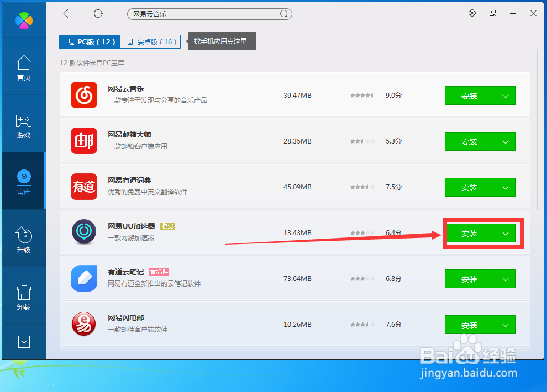Open the 网易UU加速器 title link
Image resolution: width=547 pixels, height=392 pixels.
(x=131, y=226)
